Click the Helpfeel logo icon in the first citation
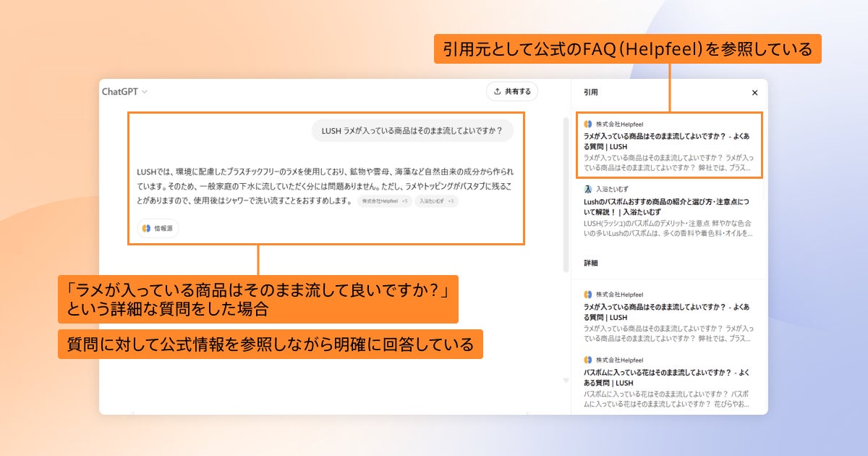Screen dimensions: 868x456 588,124
